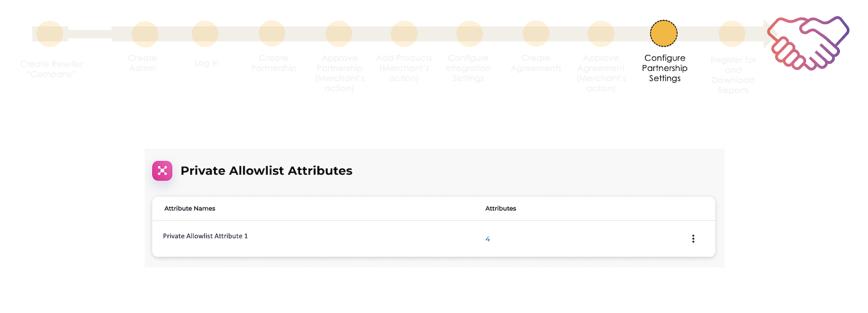Screen dimensions: 868x313
Task: Select the Log in step circle
Action: click(x=205, y=34)
